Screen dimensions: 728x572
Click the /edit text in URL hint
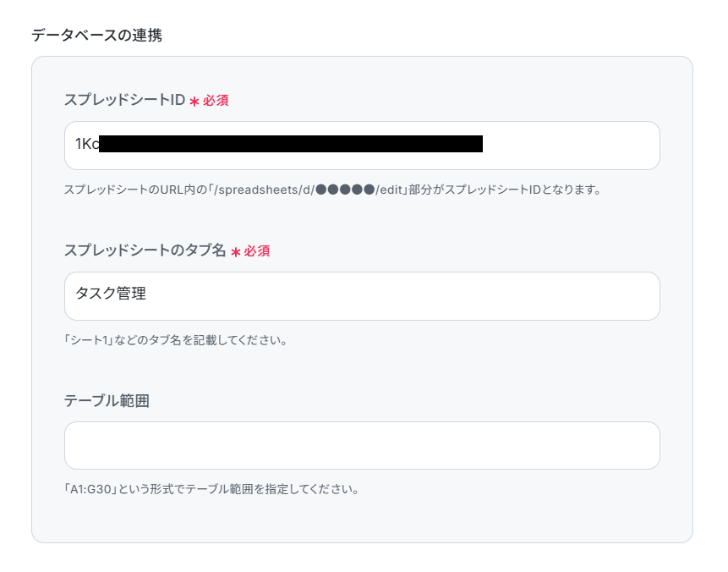coord(389,190)
